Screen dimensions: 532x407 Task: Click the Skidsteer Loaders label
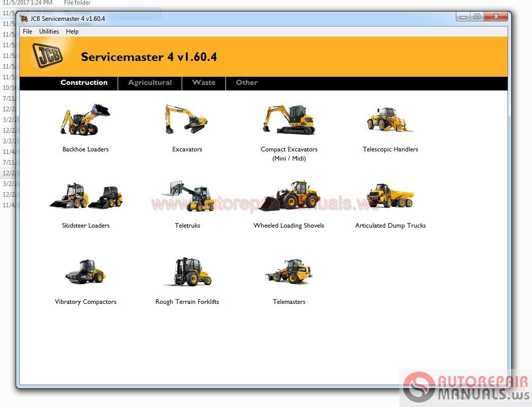[x=85, y=226]
